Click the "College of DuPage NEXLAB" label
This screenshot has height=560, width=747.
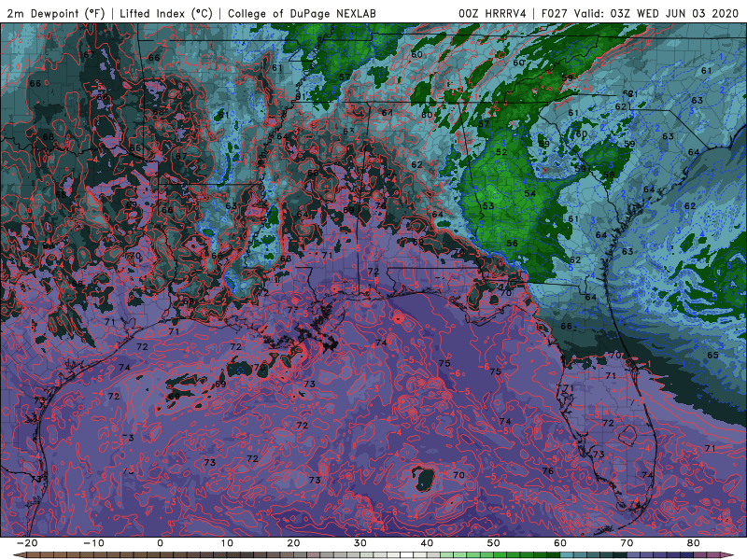302,13
